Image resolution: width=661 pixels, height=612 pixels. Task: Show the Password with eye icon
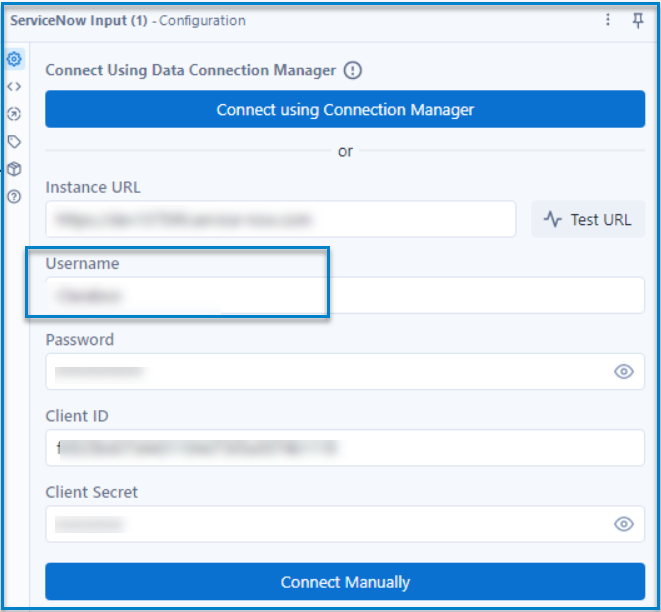pos(623,372)
